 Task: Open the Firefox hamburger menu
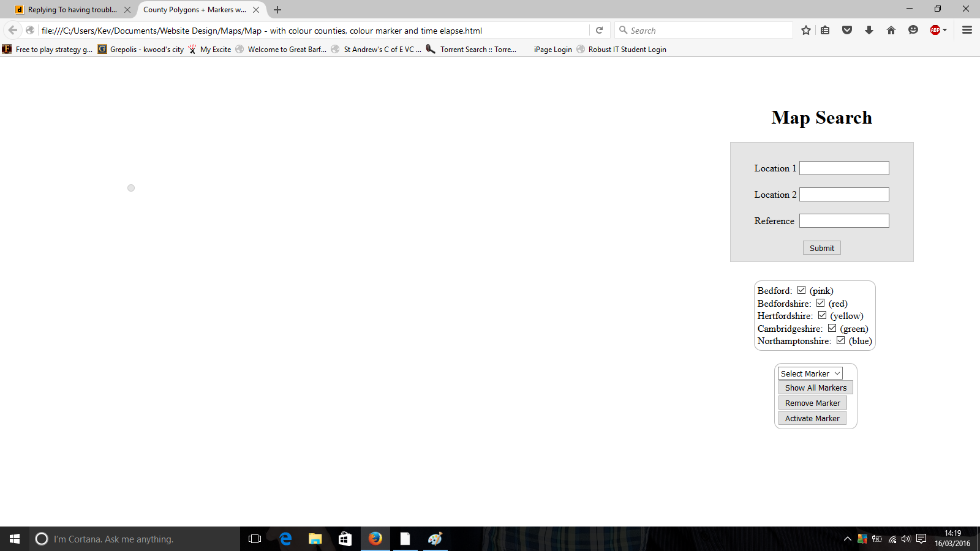click(968, 30)
